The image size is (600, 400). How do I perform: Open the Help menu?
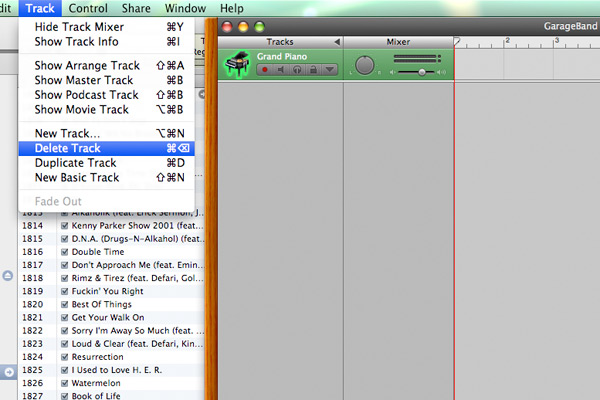click(232, 8)
